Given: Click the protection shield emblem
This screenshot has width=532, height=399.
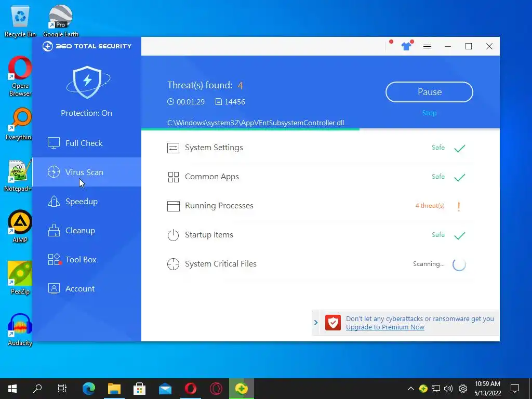Looking at the screenshot, I should click(x=87, y=82).
